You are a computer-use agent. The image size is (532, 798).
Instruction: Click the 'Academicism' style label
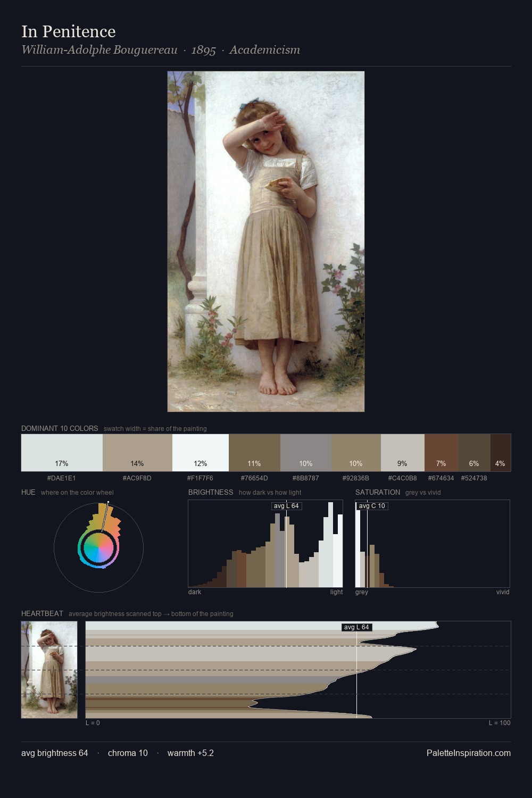[265, 50]
